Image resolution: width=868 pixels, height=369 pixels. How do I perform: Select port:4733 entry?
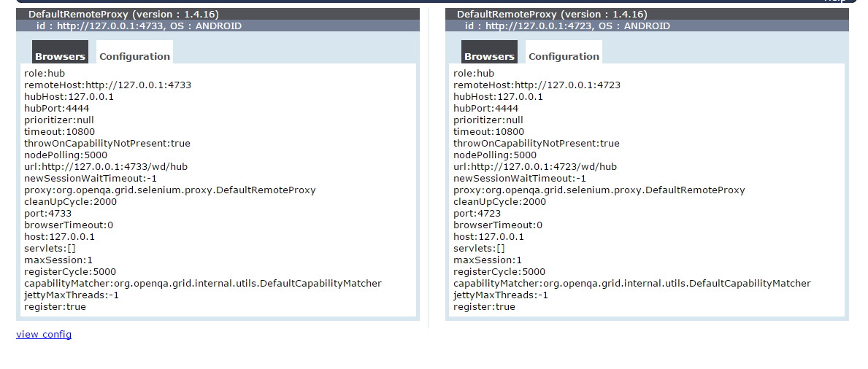click(47, 213)
